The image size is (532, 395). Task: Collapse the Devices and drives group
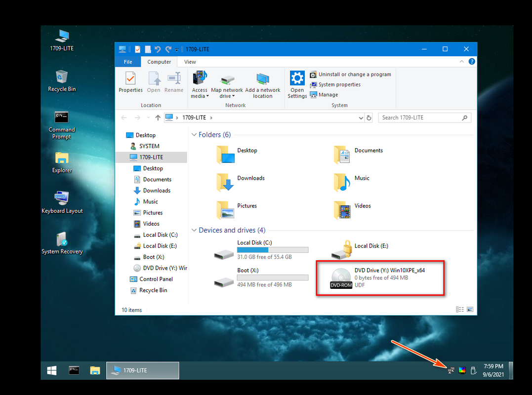(194, 230)
